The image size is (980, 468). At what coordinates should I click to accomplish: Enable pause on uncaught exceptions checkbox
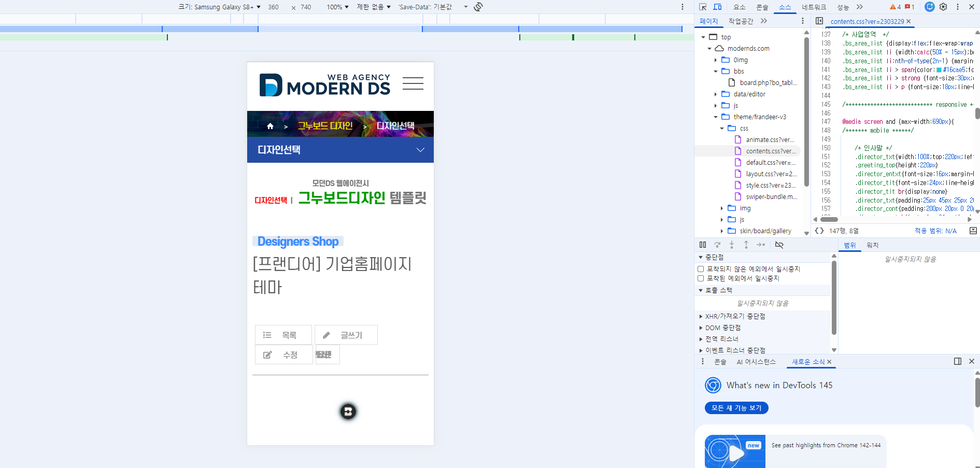tap(701, 269)
